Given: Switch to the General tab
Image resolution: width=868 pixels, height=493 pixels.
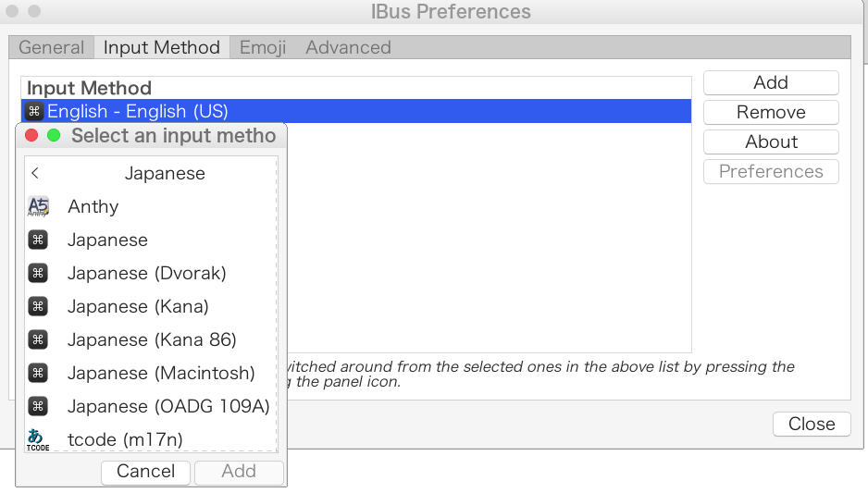Looking at the screenshot, I should coord(52,47).
